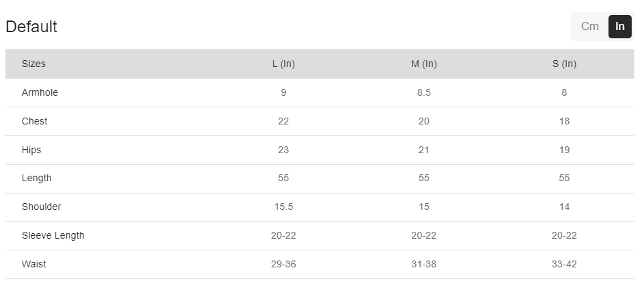Viewport: 644px width, 292px height.
Task: Switch units to Cm
Action: pos(589,27)
